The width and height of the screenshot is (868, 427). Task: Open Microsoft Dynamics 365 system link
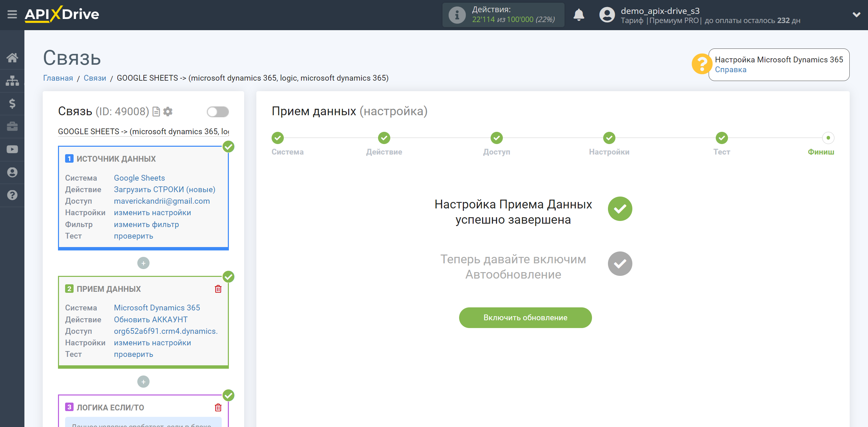tap(157, 308)
